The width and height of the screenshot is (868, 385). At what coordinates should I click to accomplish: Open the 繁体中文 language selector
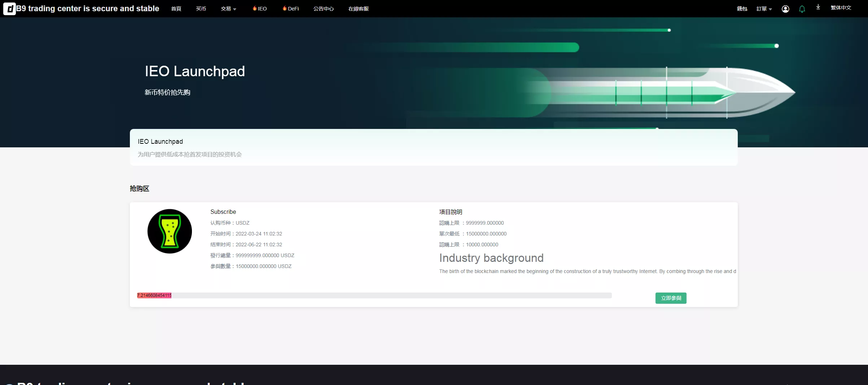coord(841,8)
